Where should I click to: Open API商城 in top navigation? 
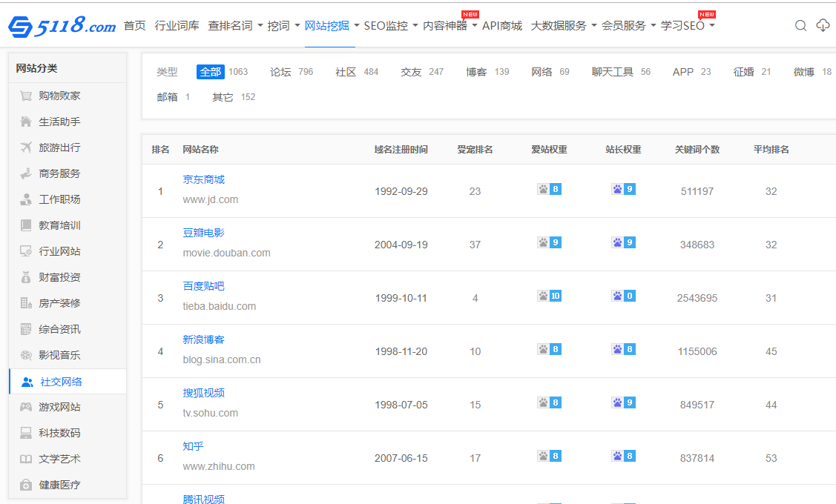(x=502, y=26)
